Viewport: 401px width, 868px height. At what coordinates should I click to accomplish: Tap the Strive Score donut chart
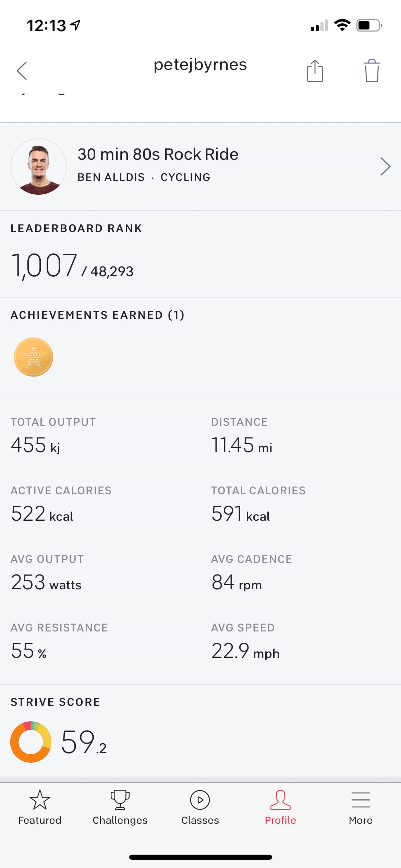pyautogui.click(x=31, y=742)
